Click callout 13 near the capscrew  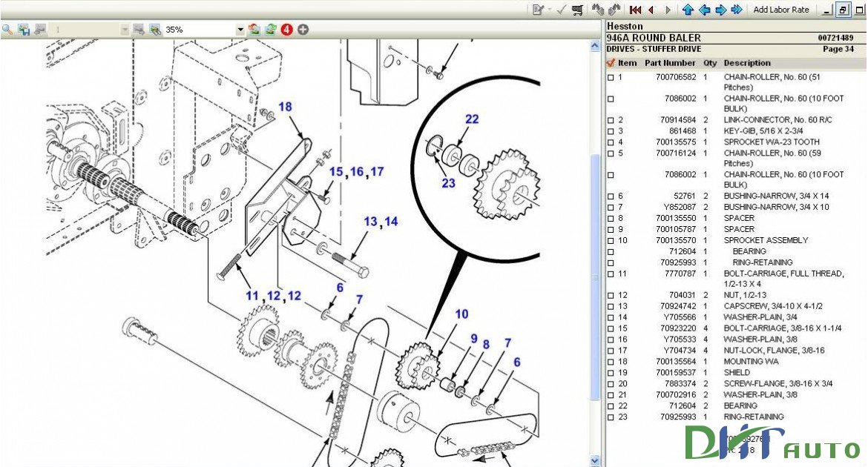pos(370,222)
